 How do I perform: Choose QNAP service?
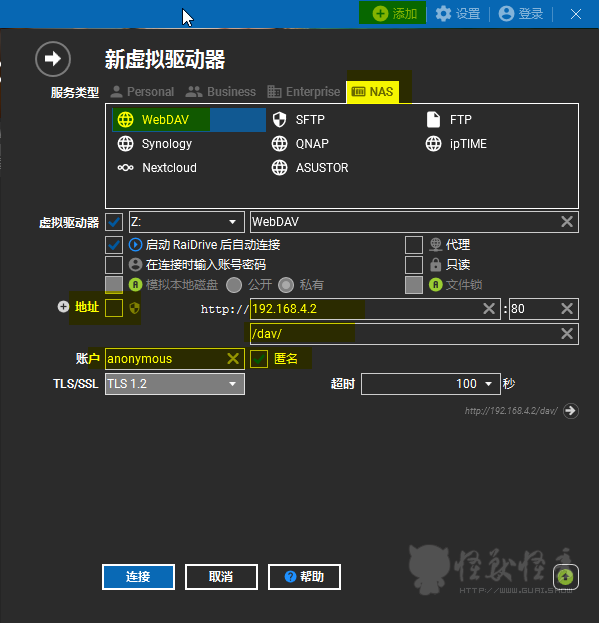tap(300, 144)
